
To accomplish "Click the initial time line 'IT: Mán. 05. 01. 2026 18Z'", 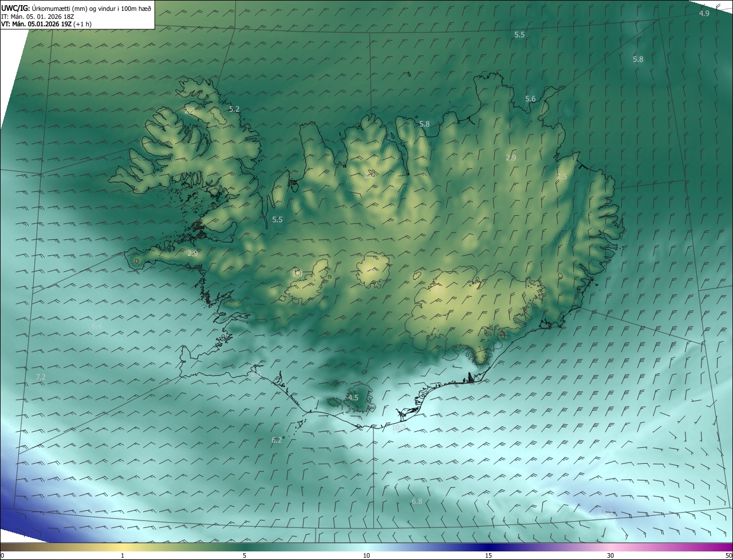I will point(37,17).
